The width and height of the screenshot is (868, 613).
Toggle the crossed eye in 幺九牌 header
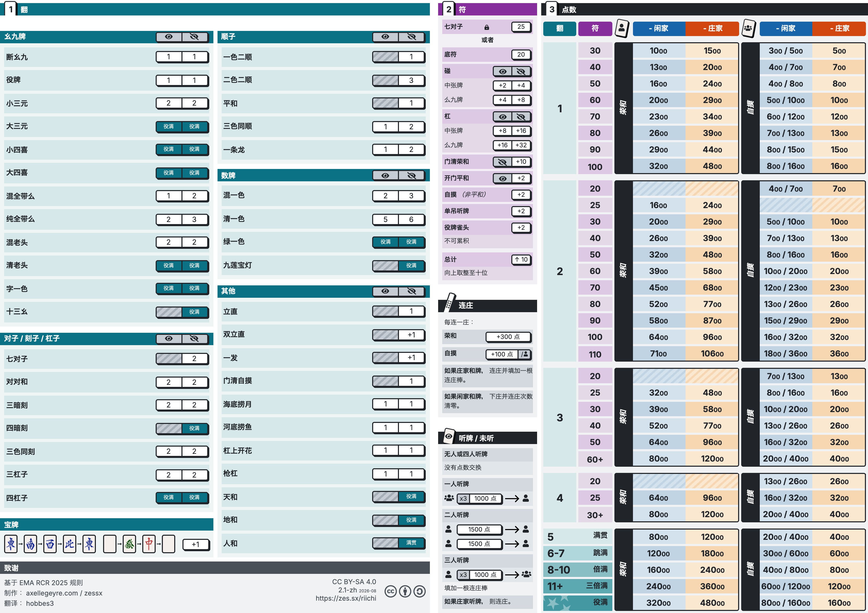point(194,37)
